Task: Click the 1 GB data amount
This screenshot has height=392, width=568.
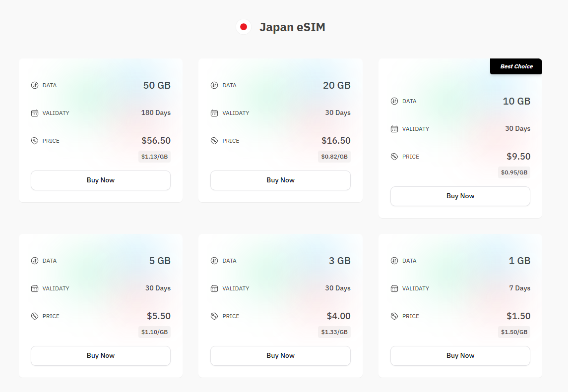Action: (x=519, y=261)
